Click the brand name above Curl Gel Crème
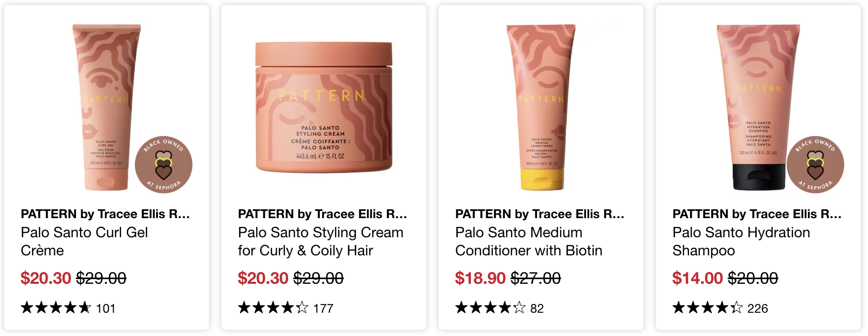The image size is (868, 336). pos(105,214)
